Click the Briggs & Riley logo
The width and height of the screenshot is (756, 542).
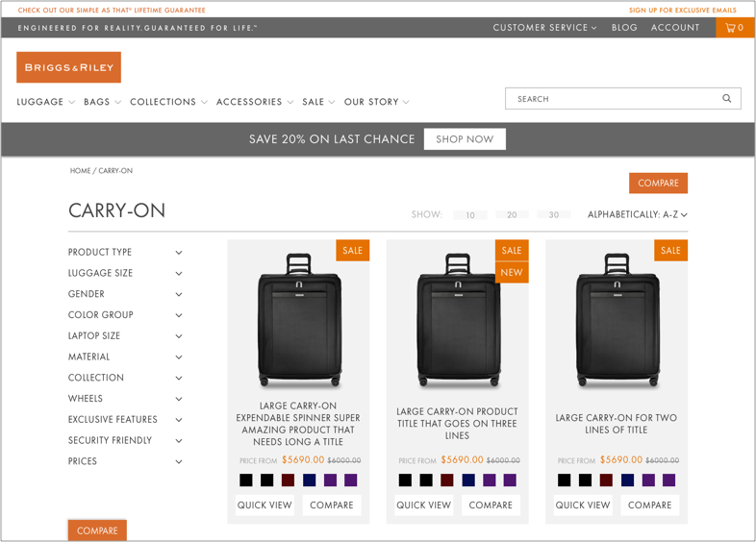68,67
